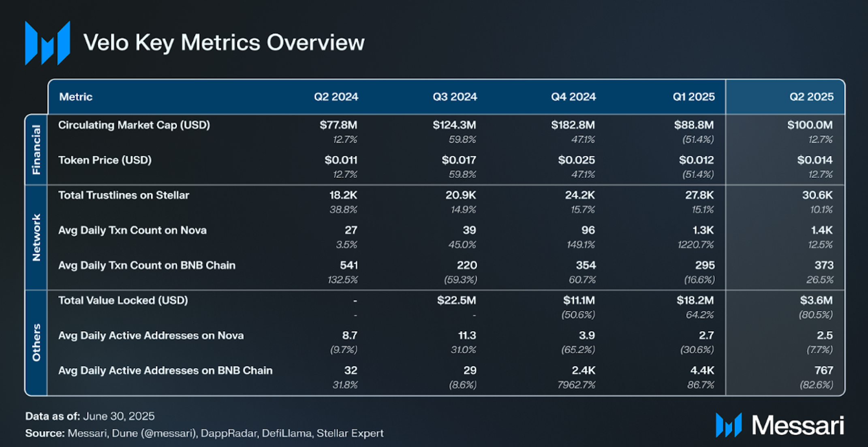Select the Q3 2024 column header
Viewport: 868px width, 447px height.
[455, 97]
